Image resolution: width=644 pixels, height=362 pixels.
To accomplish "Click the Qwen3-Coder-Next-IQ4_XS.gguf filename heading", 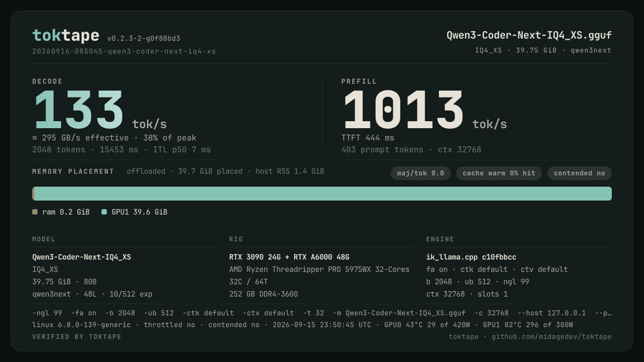I will [529, 35].
